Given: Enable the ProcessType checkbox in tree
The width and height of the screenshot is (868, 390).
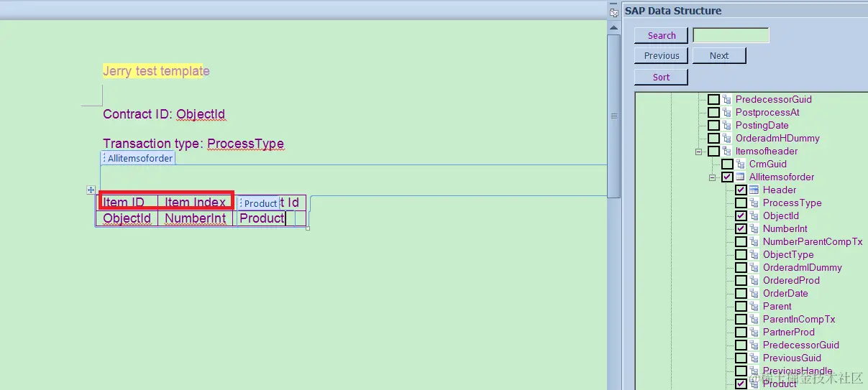Looking at the screenshot, I should (741, 203).
